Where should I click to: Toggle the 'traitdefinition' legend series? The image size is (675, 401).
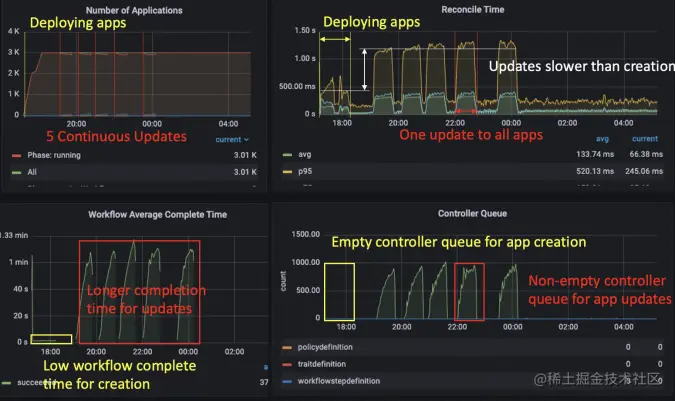(x=322, y=364)
